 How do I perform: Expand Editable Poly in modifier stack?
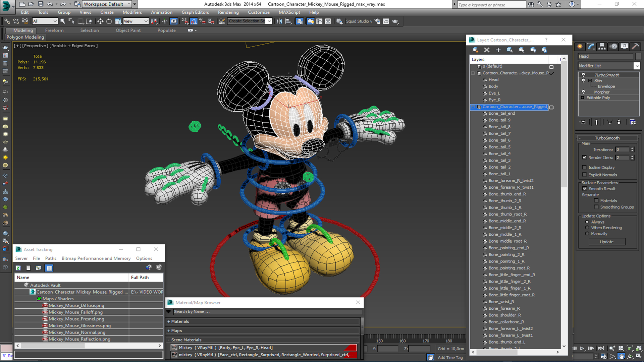pos(583,98)
